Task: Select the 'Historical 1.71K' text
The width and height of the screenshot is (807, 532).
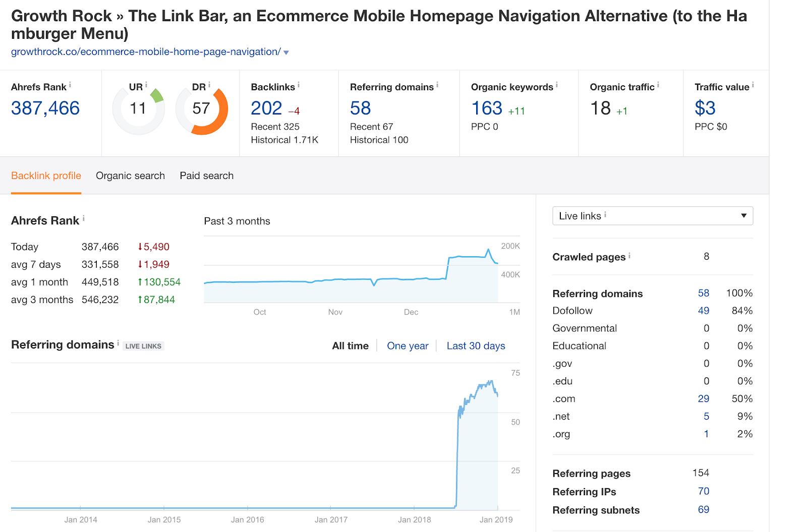Action: (284, 140)
